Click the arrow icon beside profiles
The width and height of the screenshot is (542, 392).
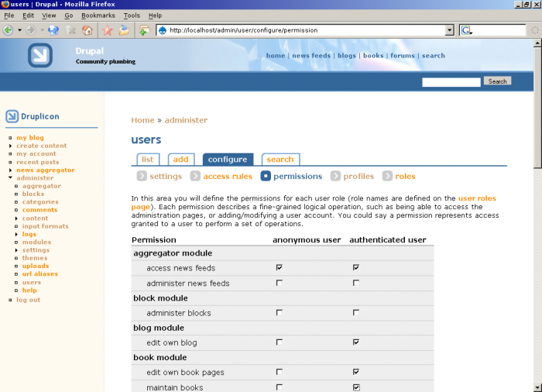tap(335, 176)
